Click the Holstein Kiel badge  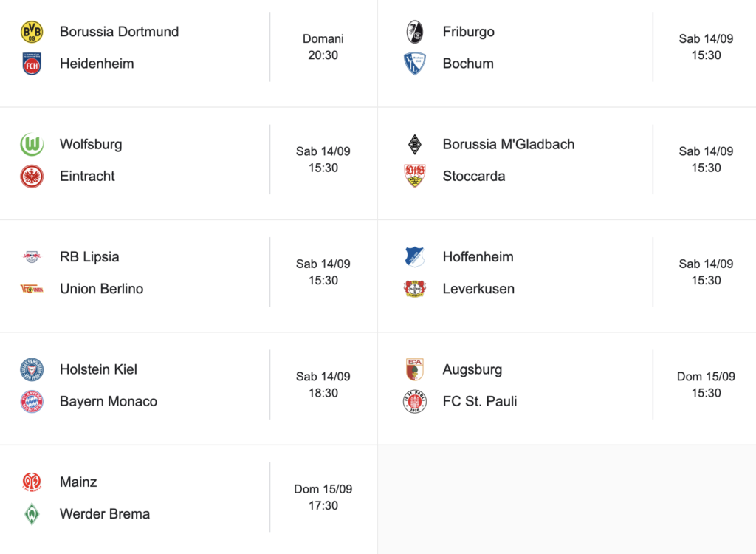pos(32,369)
